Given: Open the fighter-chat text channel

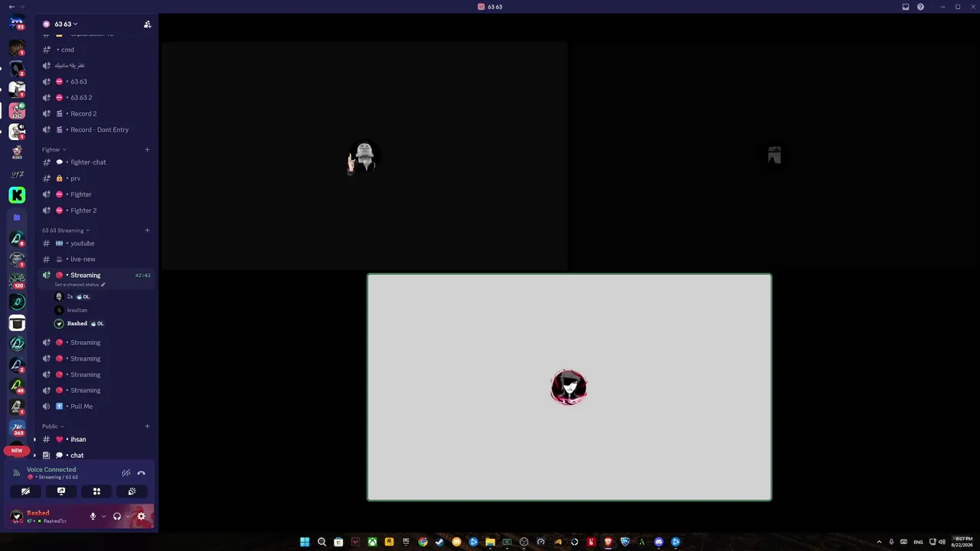Looking at the screenshot, I should click(96, 162).
